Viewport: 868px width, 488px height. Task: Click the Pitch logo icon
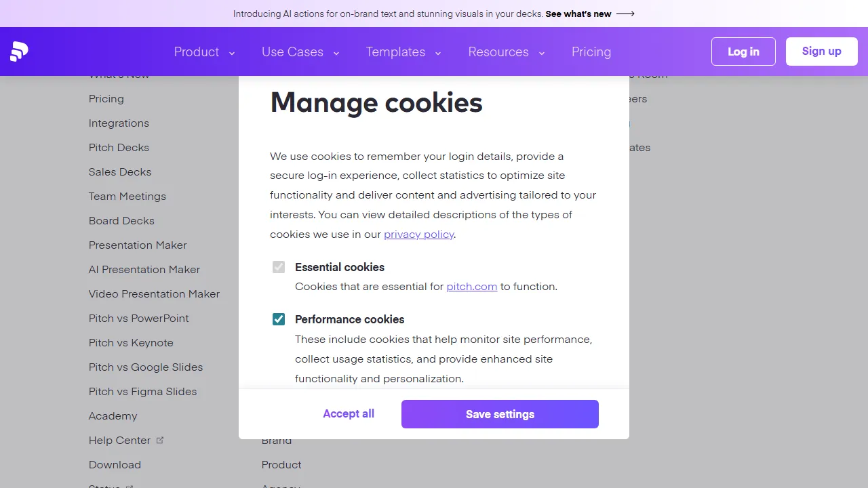tap(18, 52)
